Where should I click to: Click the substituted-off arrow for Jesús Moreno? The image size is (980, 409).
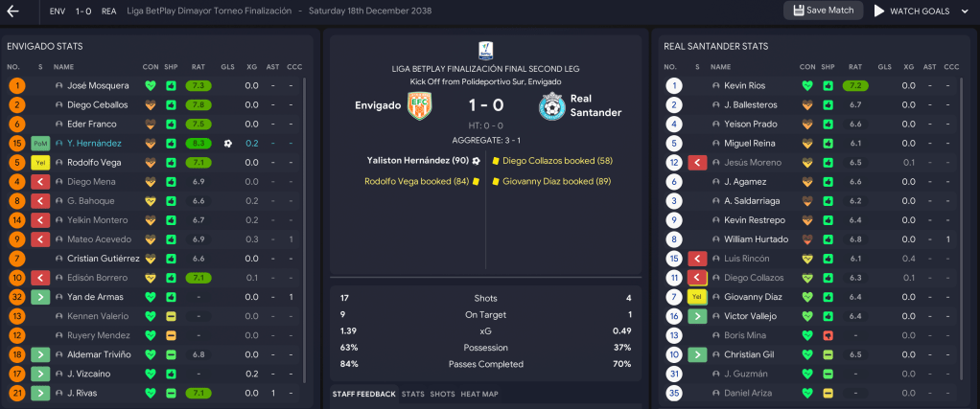(698, 162)
